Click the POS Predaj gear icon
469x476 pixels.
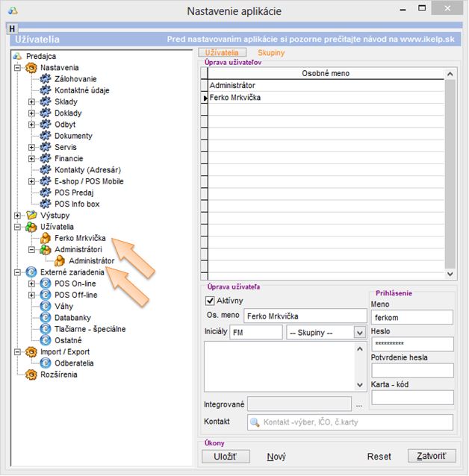click(x=46, y=192)
